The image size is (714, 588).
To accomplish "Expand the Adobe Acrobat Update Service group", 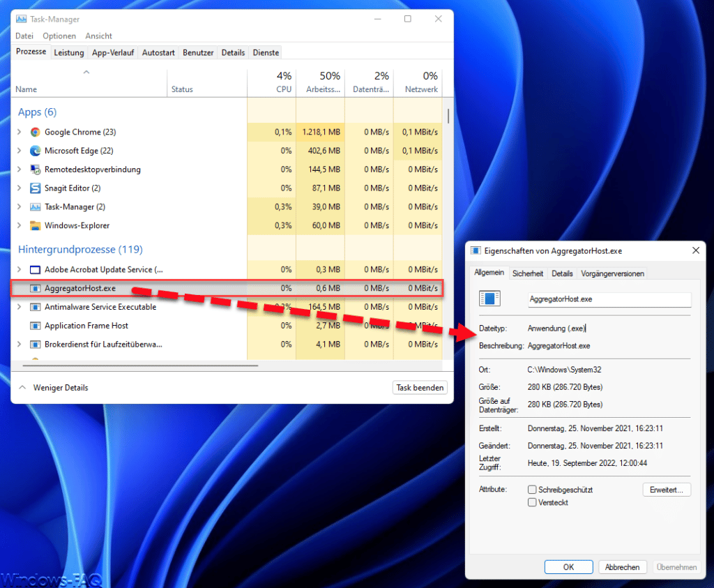I will [x=19, y=270].
